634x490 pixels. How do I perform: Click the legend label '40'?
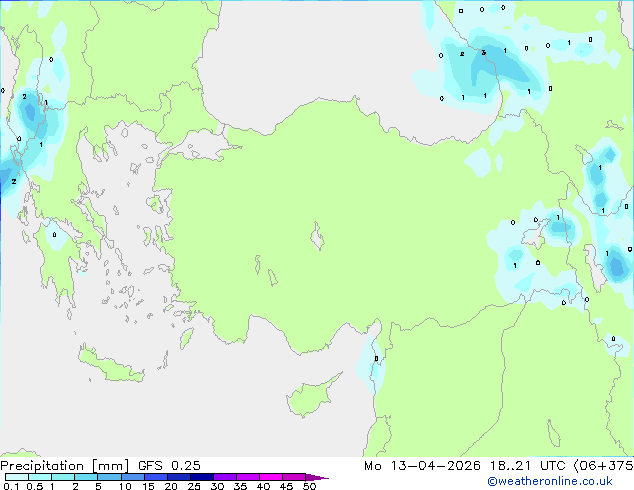click(x=263, y=486)
